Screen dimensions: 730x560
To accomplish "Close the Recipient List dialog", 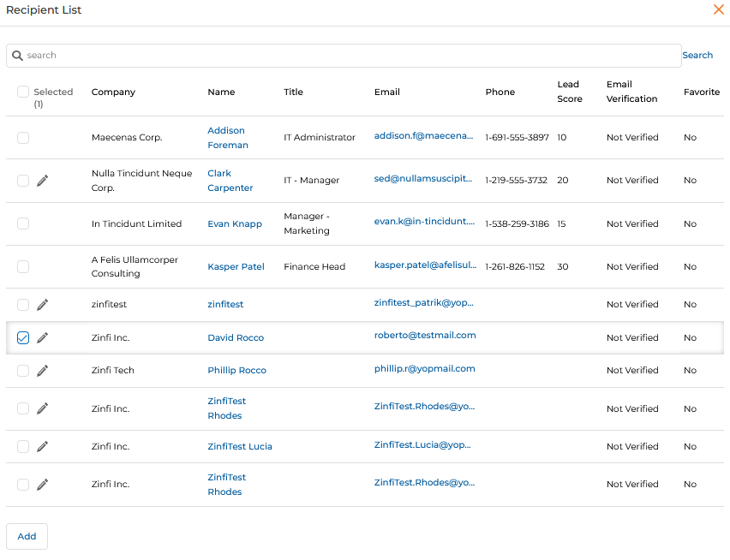I will pyautogui.click(x=718, y=9).
